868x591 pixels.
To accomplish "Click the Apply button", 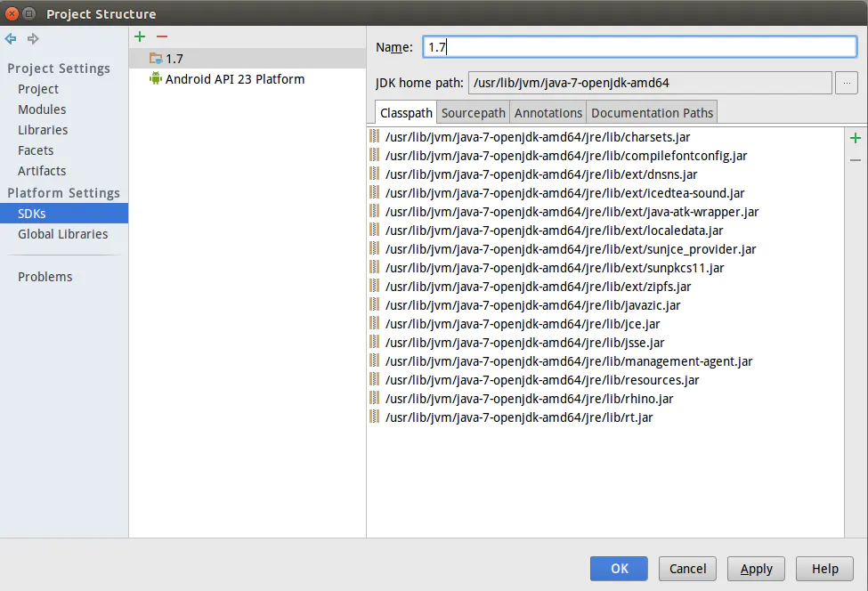I will [756, 569].
